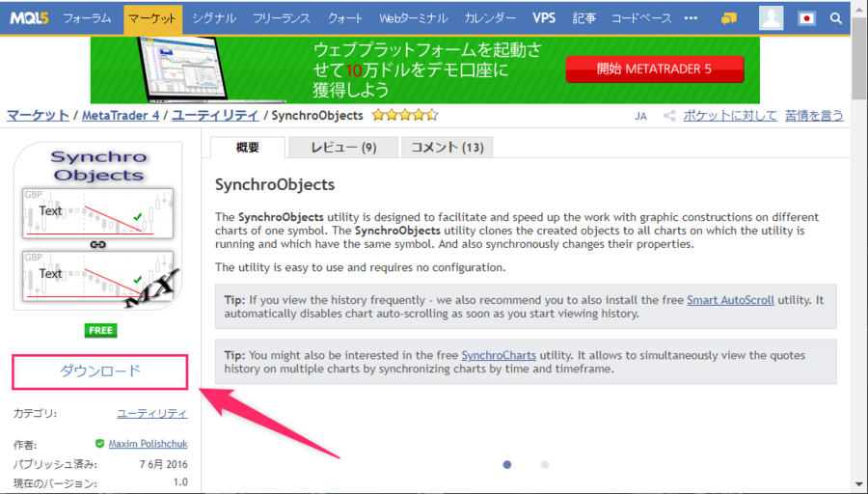This screenshot has width=868, height=494.
Task: Open フリーランス in the top menu
Action: pos(282,18)
